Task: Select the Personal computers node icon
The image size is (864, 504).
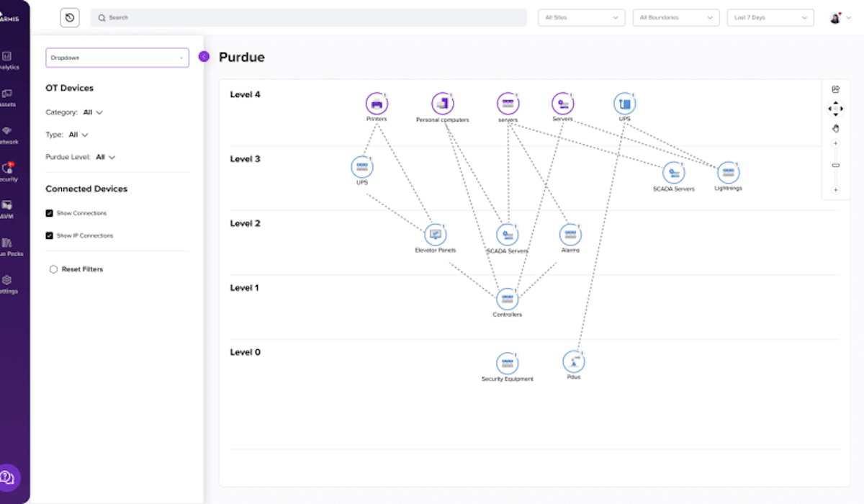Action: click(x=442, y=104)
